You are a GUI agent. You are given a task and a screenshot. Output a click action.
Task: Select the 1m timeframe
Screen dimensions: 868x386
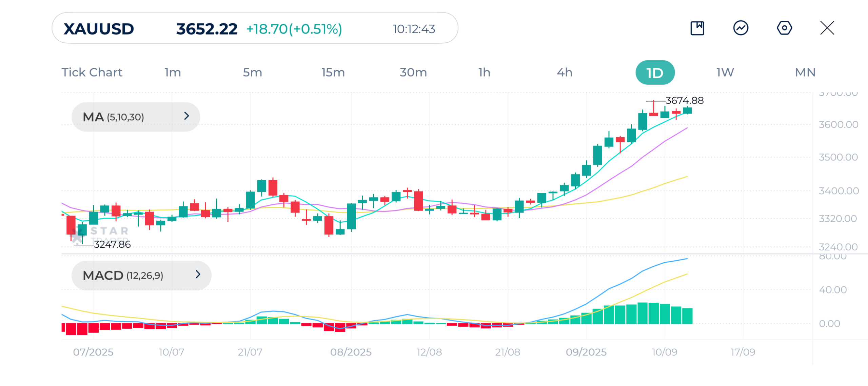(173, 73)
